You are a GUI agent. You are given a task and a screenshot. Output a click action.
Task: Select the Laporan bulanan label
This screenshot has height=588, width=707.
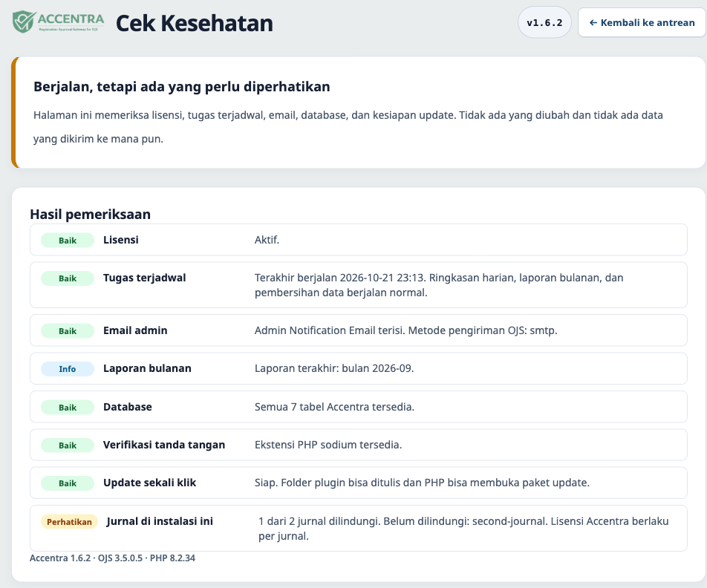(147, 368)
